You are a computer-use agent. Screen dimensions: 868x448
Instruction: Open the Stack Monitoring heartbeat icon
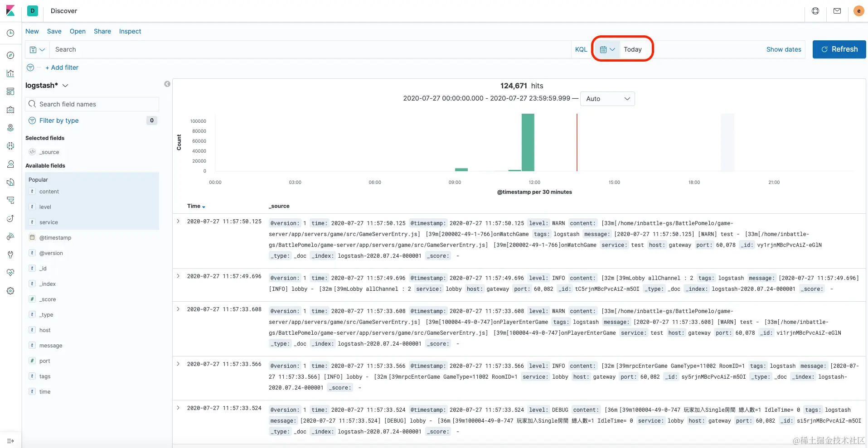tap(10, 273)
